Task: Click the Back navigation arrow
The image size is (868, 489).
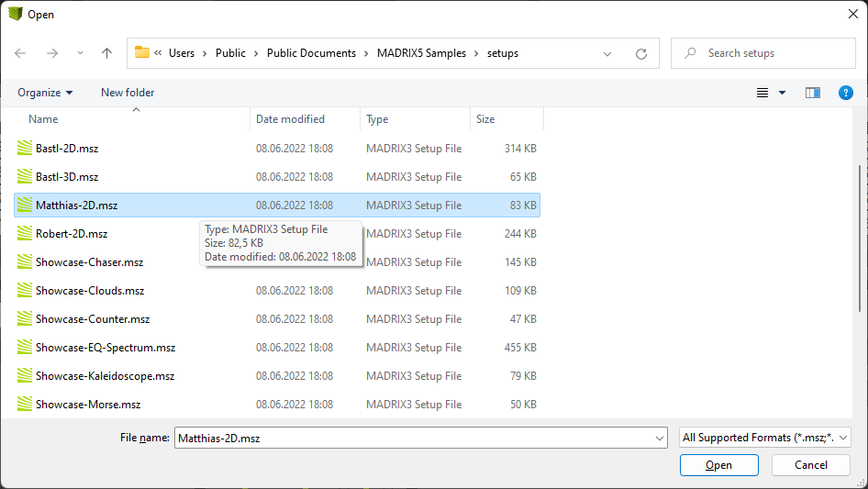Action: (20, 53)
